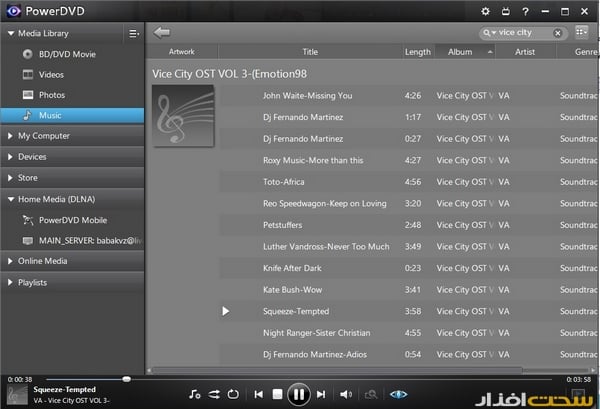Image resolution: width=600 pixels, height=409 pixels.
Task: Select Videos in Media Library
Action: click(x=51, y=74)
